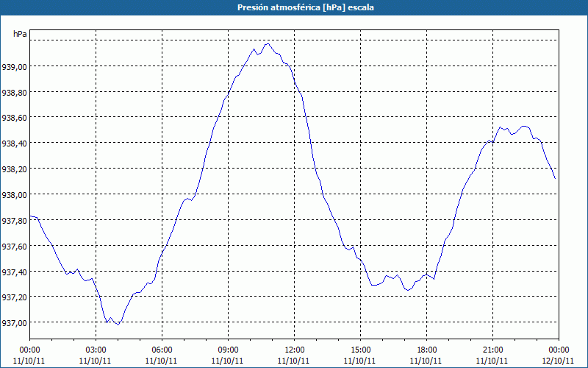Click the 21:00 time label
The height and width of the screenshot is (368, 588).
pyautogui.click(x=492, y=350)
